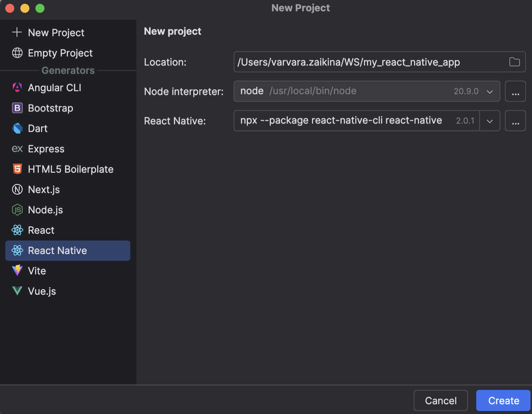The height and width of the screenshot is (414, 532).
Task: Open the folder browser for Location
Action: click(x=514, y=62)
